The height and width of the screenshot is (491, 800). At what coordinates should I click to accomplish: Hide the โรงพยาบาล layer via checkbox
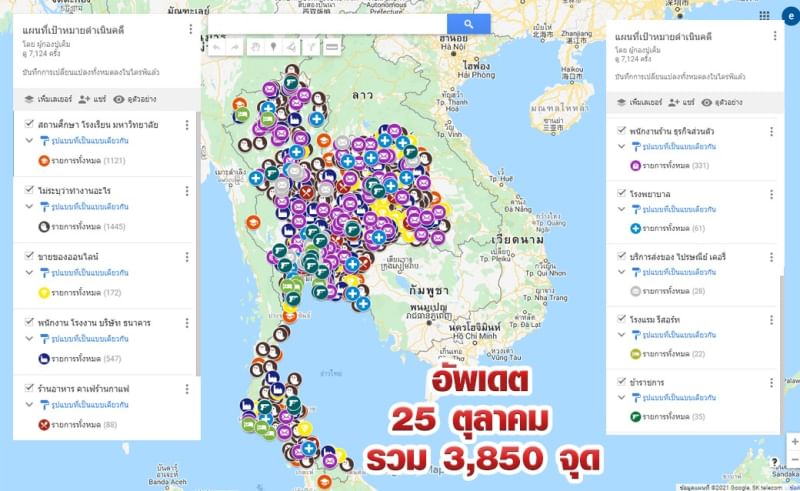tap(621, 193)
